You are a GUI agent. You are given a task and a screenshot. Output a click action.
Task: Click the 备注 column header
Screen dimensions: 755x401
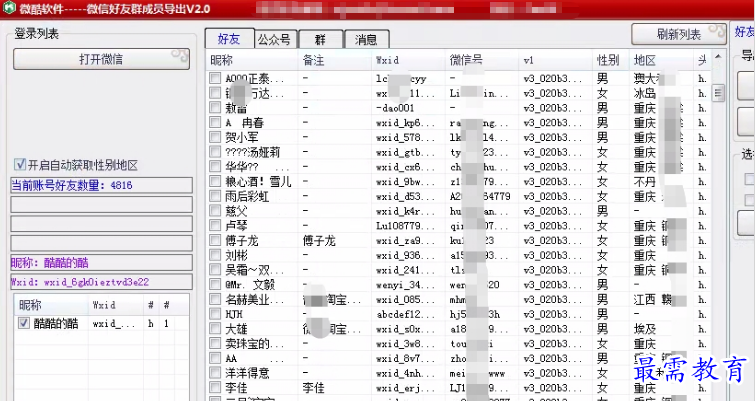click(x=335, y=60)
